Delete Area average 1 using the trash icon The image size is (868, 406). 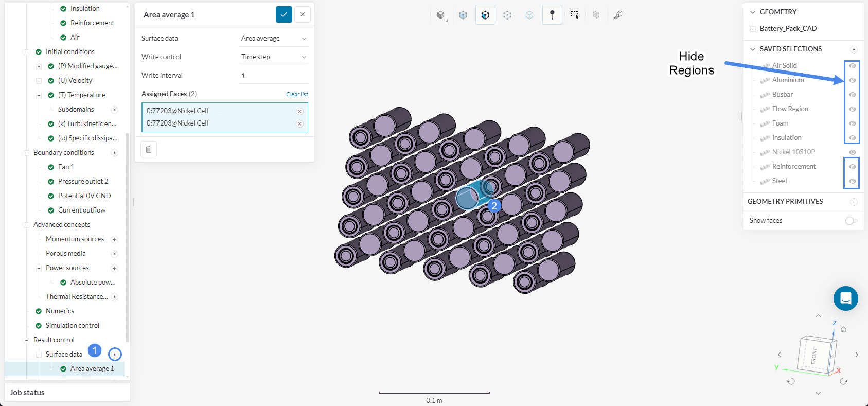coord(149,149)
